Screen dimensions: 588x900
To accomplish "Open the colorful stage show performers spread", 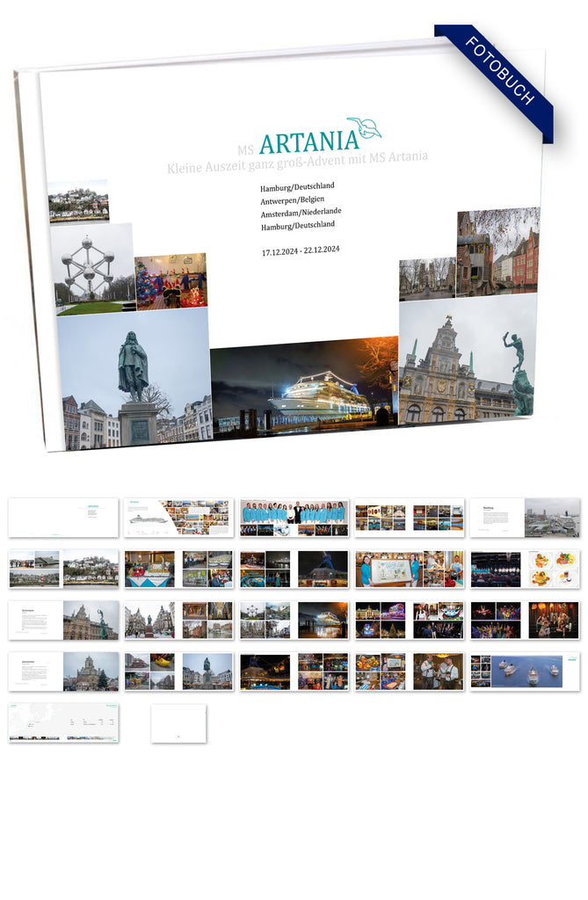I will pos(525,621).
